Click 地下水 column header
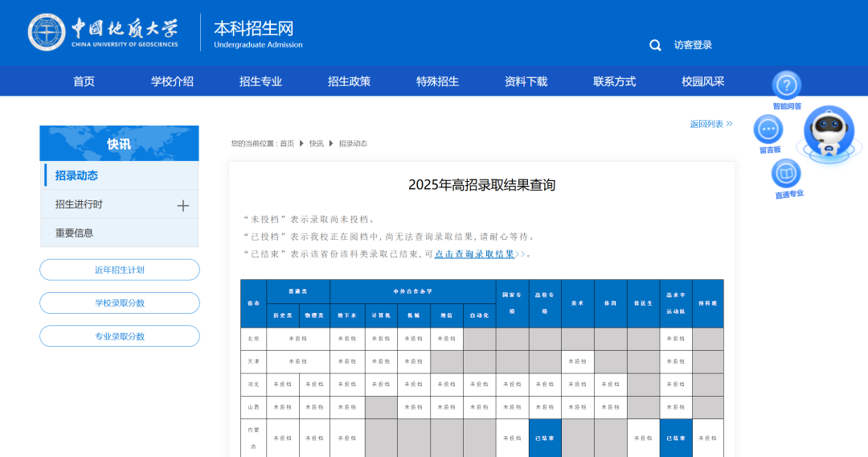Screen dimensions: 868x457 click(x=347, y=315)
